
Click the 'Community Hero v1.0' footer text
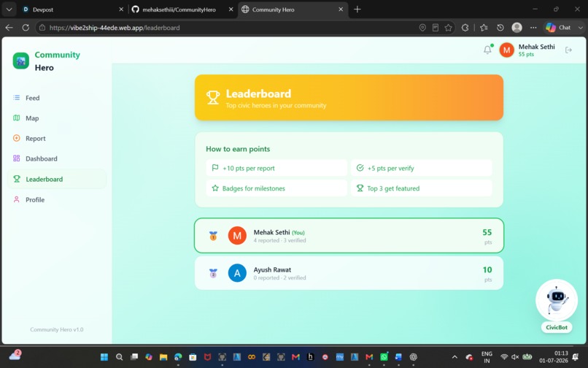click(x=57, y=329)
